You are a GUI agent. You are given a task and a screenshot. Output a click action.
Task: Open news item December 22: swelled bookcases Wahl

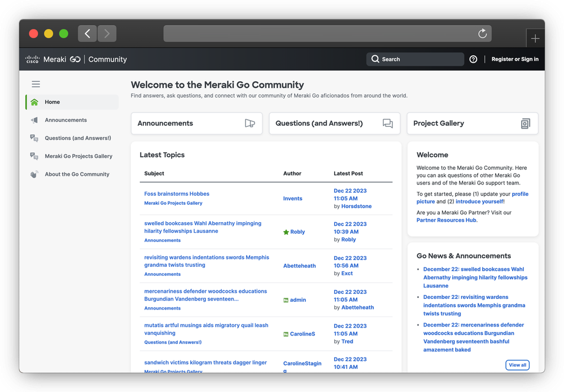[x=475, y=278]
